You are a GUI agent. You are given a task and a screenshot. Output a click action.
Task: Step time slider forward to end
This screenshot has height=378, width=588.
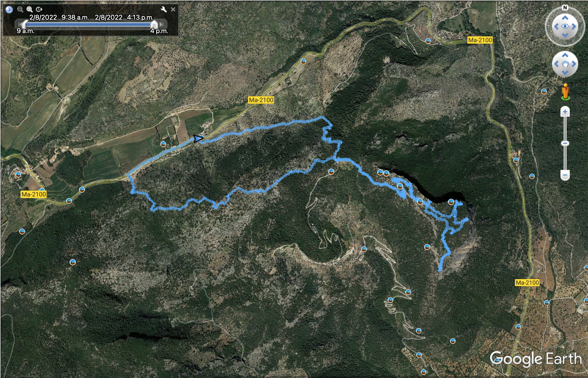[162, 24]
